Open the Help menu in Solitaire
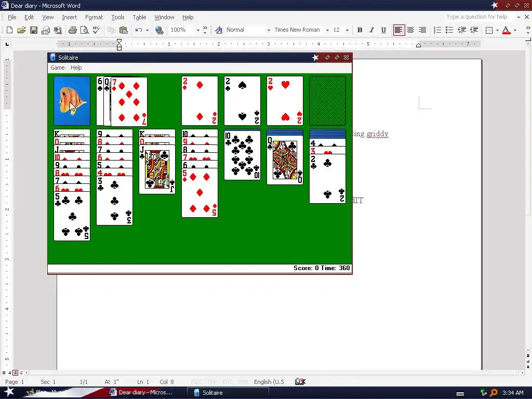The height and width of the screenshot is (399, 532). (76, 68)
